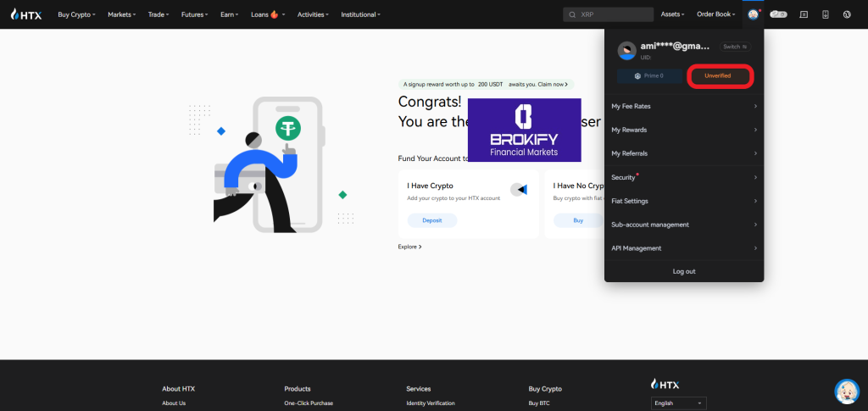Click the globe language icon
Viewport: 868px width, 411px height.
click(847, 14)
